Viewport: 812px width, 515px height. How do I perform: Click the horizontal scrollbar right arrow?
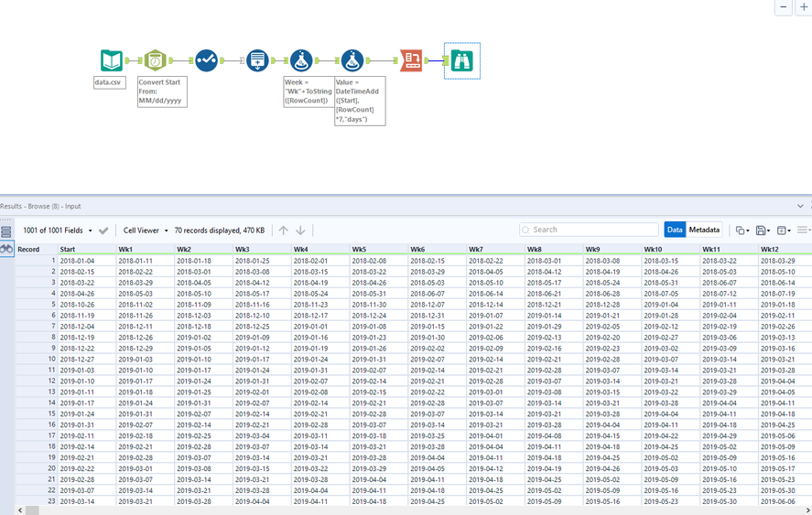(x=807, y=509)
